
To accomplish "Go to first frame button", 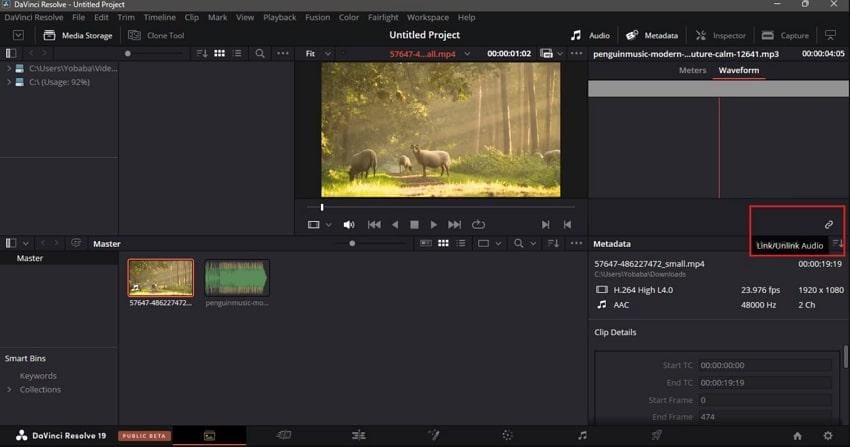I will (x=374, y=224).
